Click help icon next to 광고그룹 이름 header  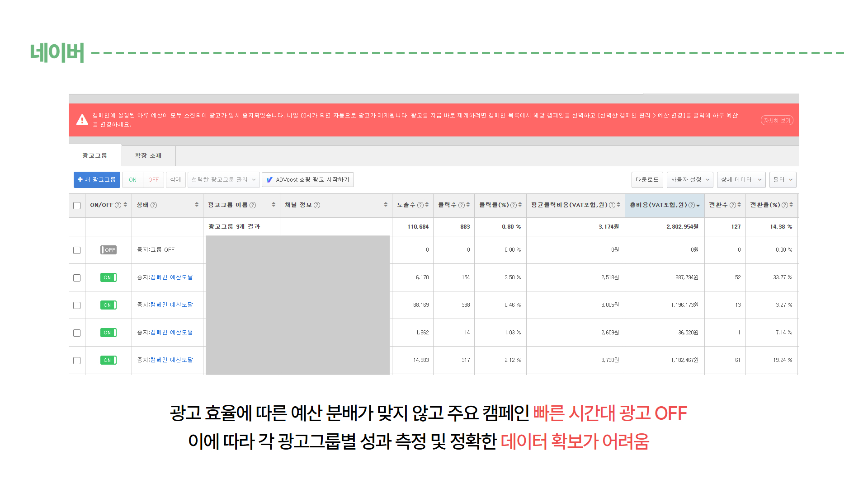(x=253, y=205)
